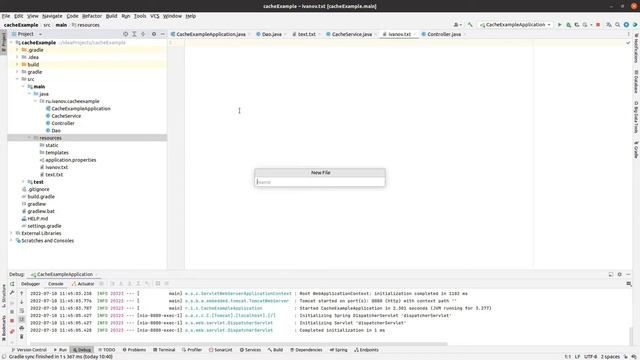Toggle Project tool window from left stripe
640x360 pixels.
(4, 41)
